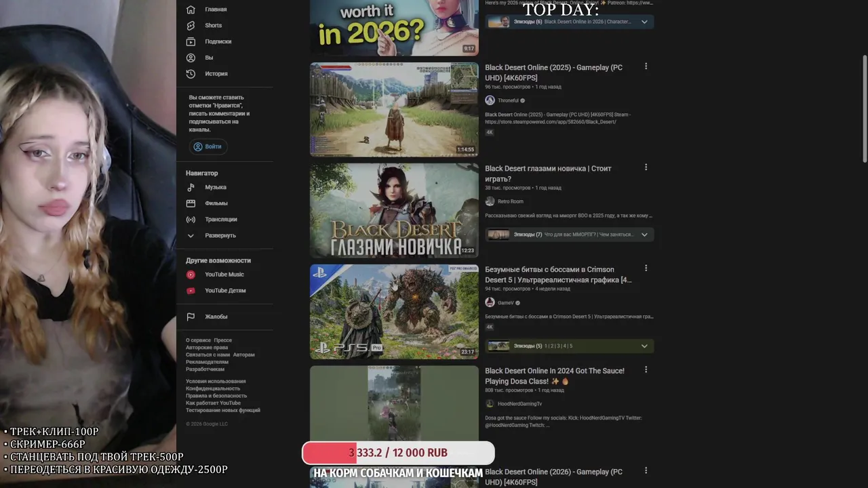Screen dimensions: 868x488
Task: Click the Войти sign-in button
Action: (x=208, y=146)
